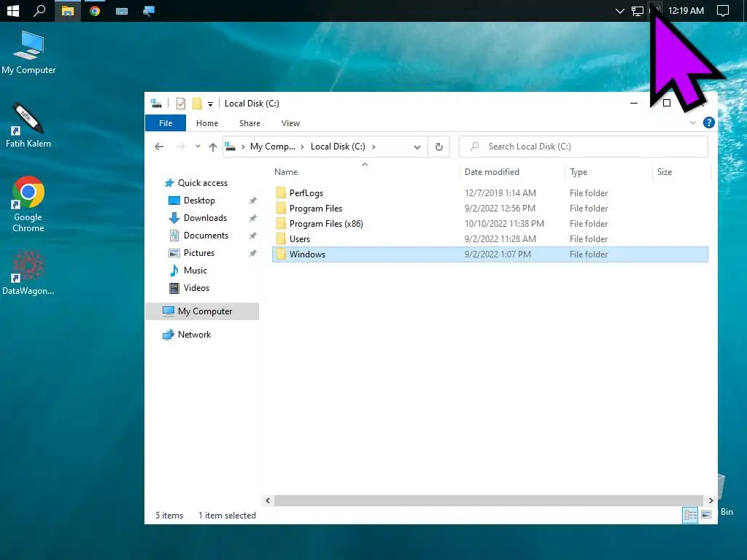The height and width of the screenshot is (560, 747).
Task: Expand the chevron after Local Disk (C:) breadcrumb
Action: click(373, 147)
